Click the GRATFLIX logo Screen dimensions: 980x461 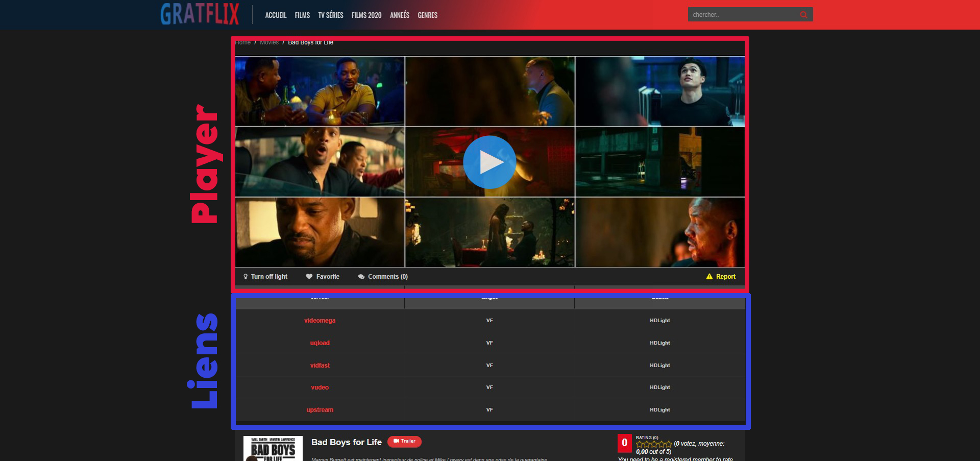[200, 14]
